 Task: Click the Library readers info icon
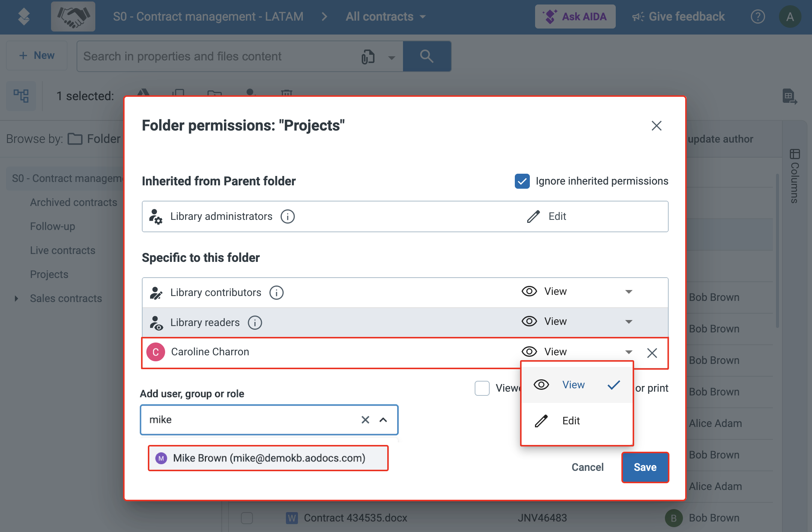tap(255, 323)
